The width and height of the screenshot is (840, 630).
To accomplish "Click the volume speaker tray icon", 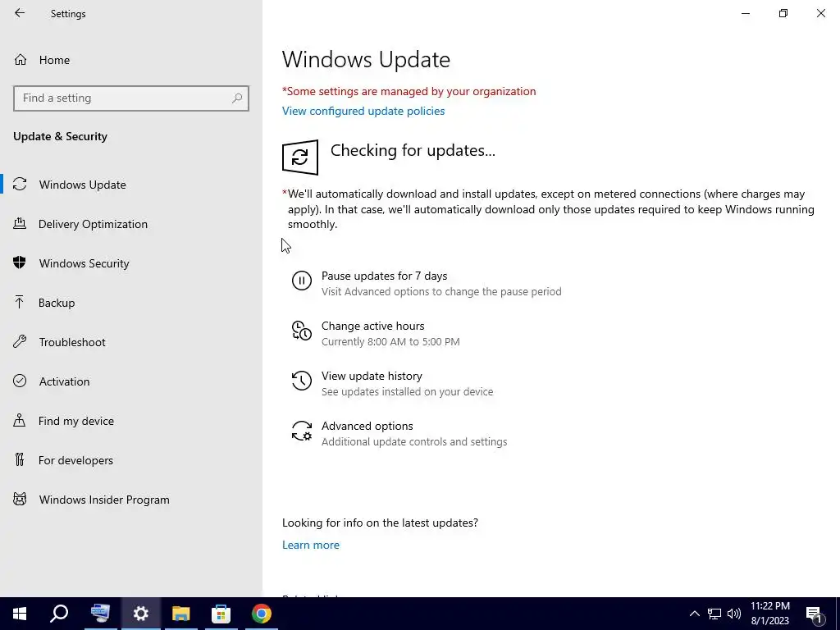I will coord(734,614).
